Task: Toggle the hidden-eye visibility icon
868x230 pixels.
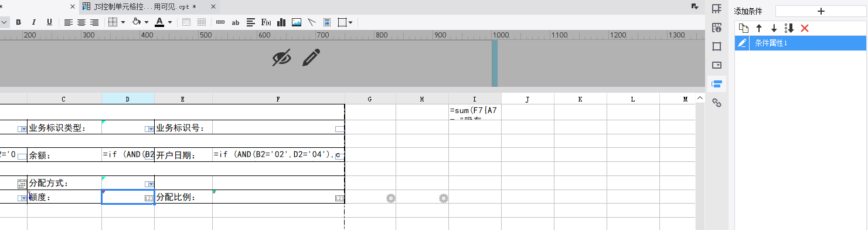Action: [x=282, y=58]
